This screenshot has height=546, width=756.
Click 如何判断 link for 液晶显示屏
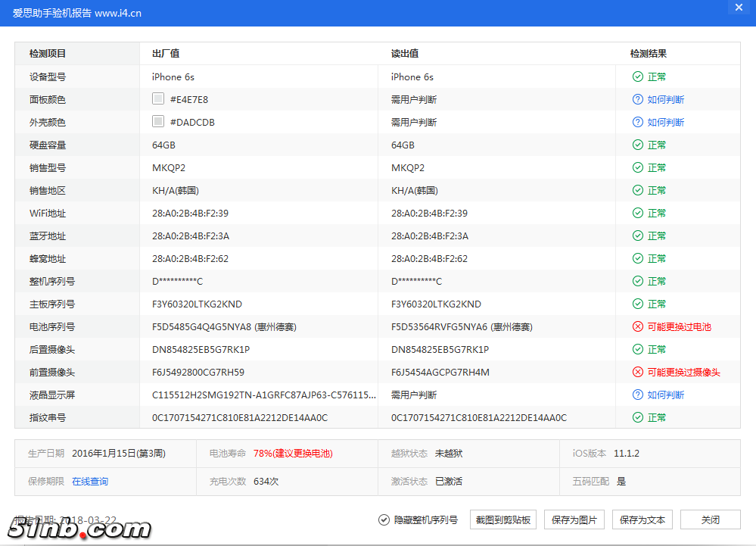coord(666,395)
